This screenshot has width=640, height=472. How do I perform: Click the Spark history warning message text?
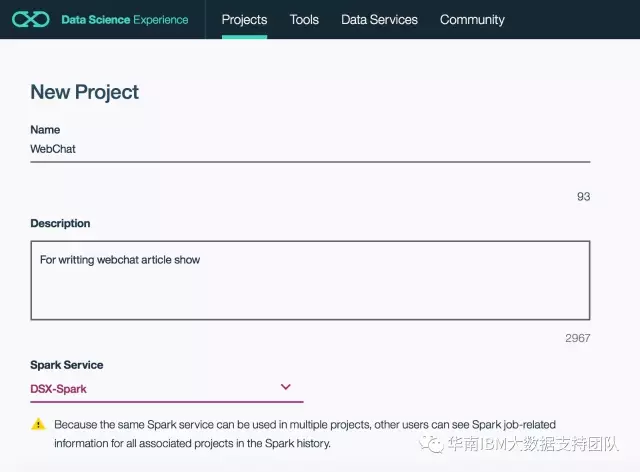(305, 434)
